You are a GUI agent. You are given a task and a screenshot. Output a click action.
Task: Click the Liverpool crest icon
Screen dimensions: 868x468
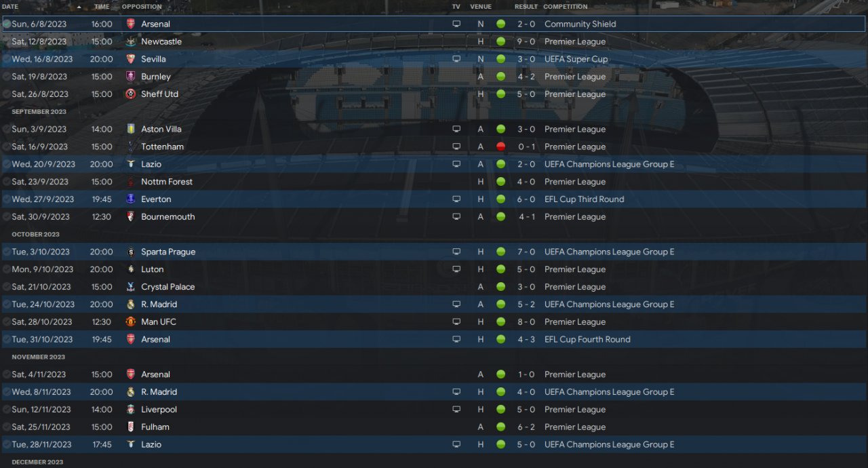pyautogui.click(x=131, y=410)
